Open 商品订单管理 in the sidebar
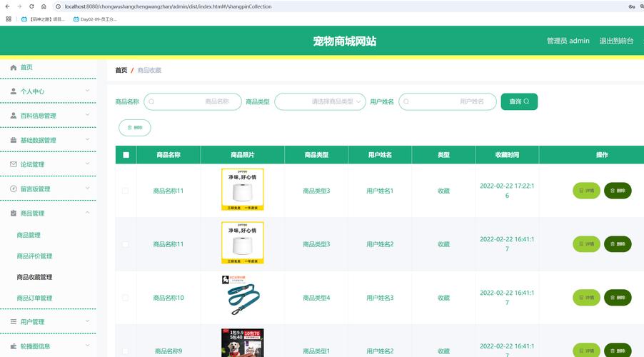The height and width of the screenshot is (357, 644). point(34,298)
